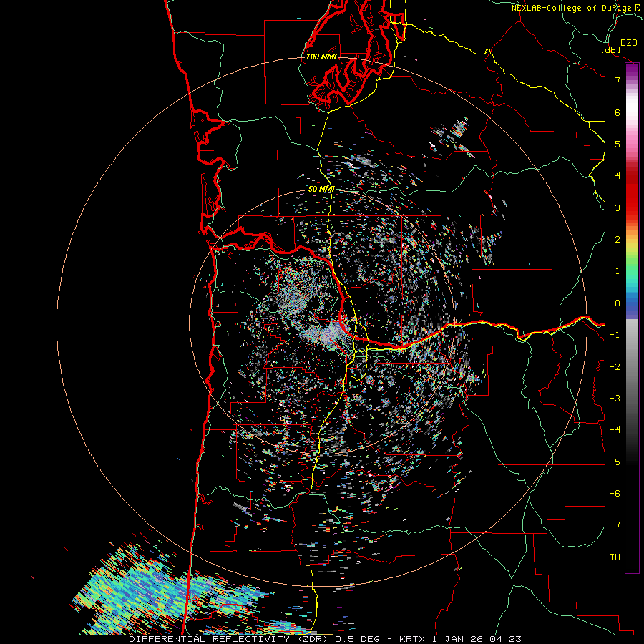Click the '-5' tick on the dB scale
Screen dimensions: 644x644
615,462
